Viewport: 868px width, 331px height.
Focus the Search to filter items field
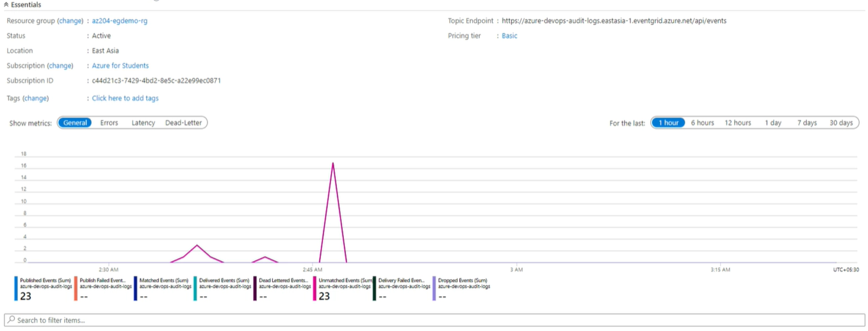[x=436, y=319]
